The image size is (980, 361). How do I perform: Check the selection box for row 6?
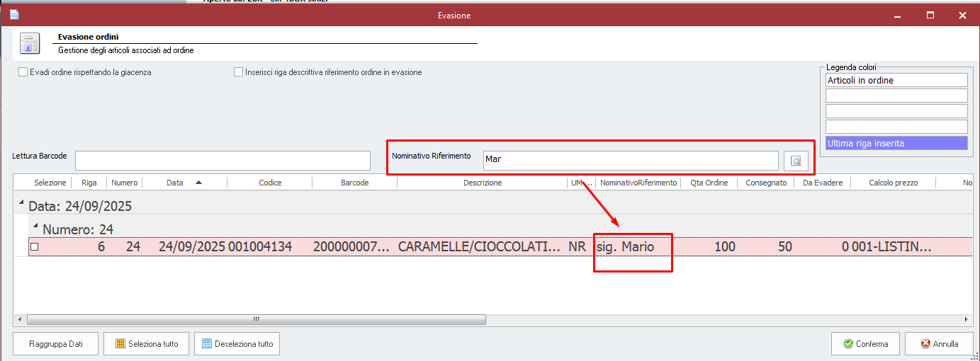34,247
